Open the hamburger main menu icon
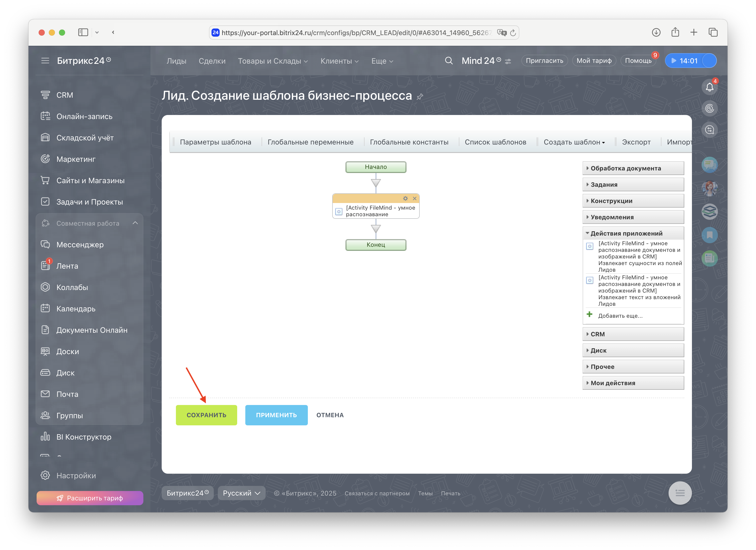This screenshot has width=756, height=550. 45,61
